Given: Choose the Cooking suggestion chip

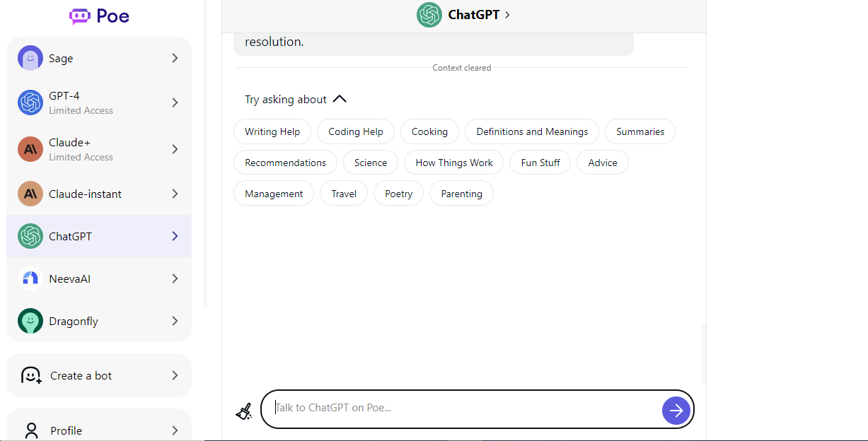Looking at the screenshot, I should (x=429, y=131).
